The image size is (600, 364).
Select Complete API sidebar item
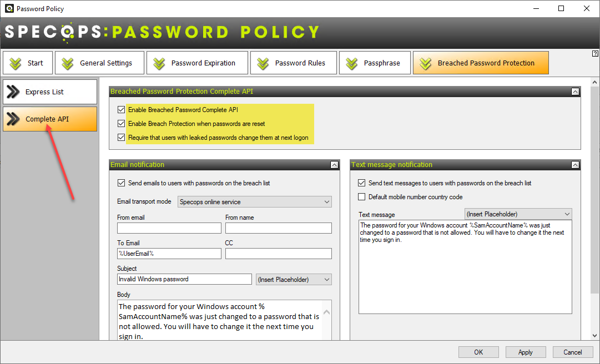[50, 119]
